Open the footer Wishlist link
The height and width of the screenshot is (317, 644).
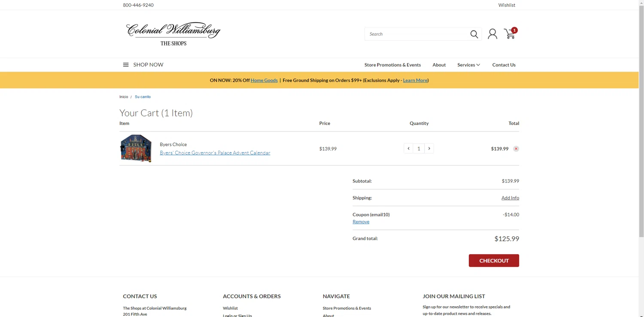click(x=230, y=308)
